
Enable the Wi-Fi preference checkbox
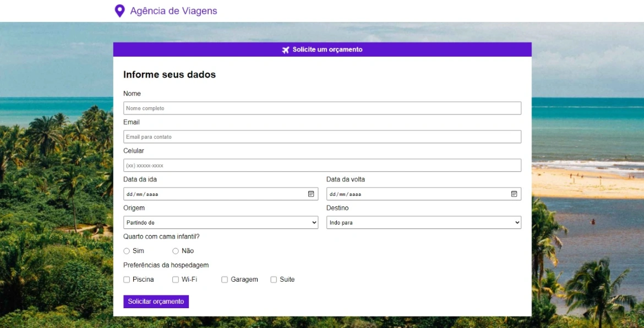click(x=176, y=280)
